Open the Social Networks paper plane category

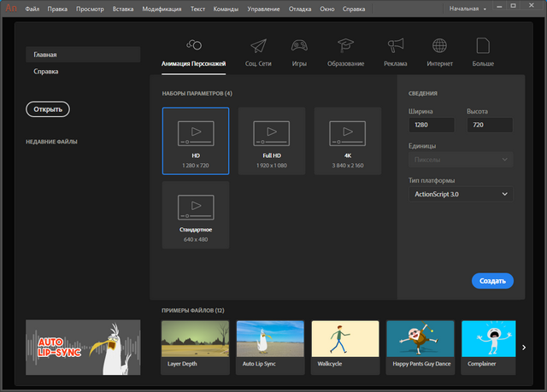tap(258, 45)
